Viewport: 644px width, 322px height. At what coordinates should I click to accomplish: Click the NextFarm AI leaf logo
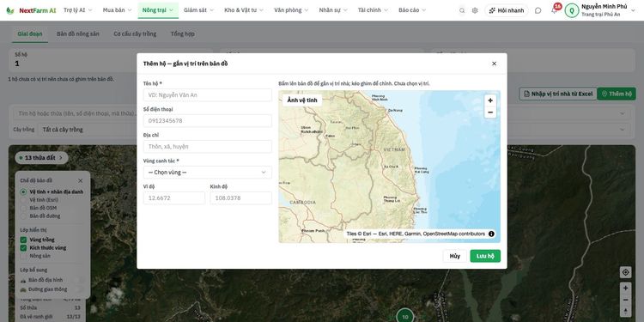9,10
